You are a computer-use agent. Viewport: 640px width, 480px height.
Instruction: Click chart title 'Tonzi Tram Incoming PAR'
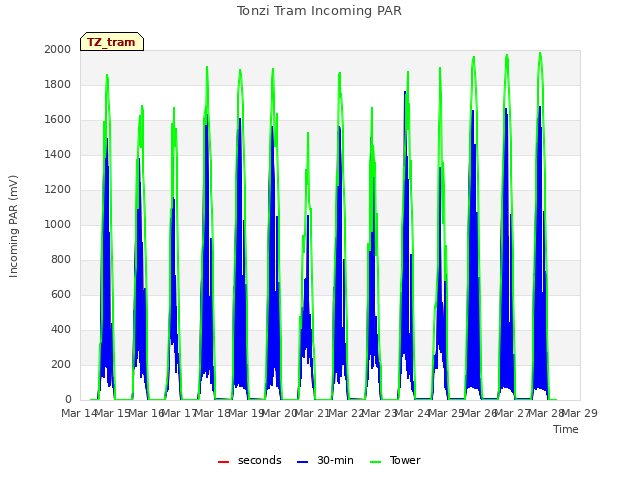pyautogui.click(x=319, y=11)
